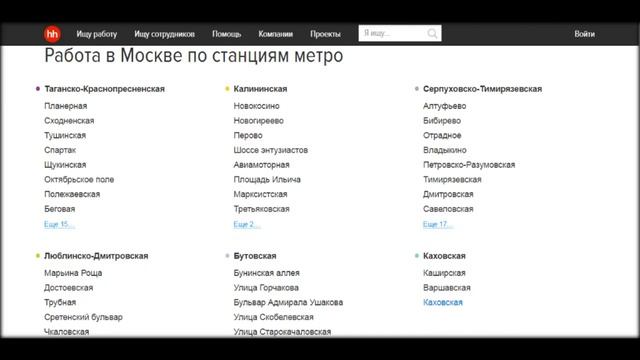
Task: Open the Серпуховско-Тимирязевская line heading
Action: (482, 89)
